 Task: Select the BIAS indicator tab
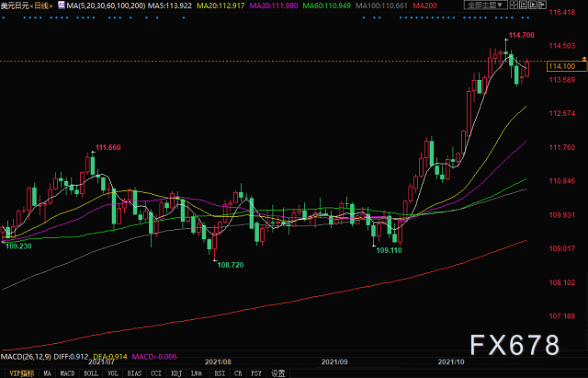(x=134, y=373)
